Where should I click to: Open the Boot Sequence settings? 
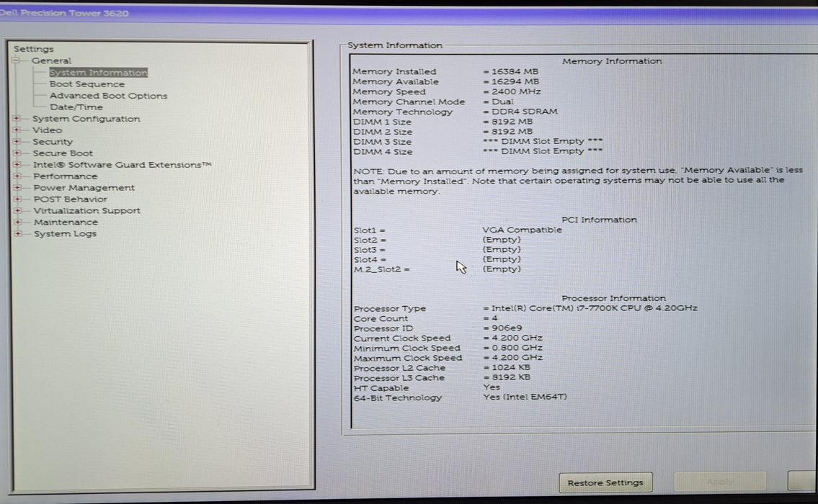(87, 84)
